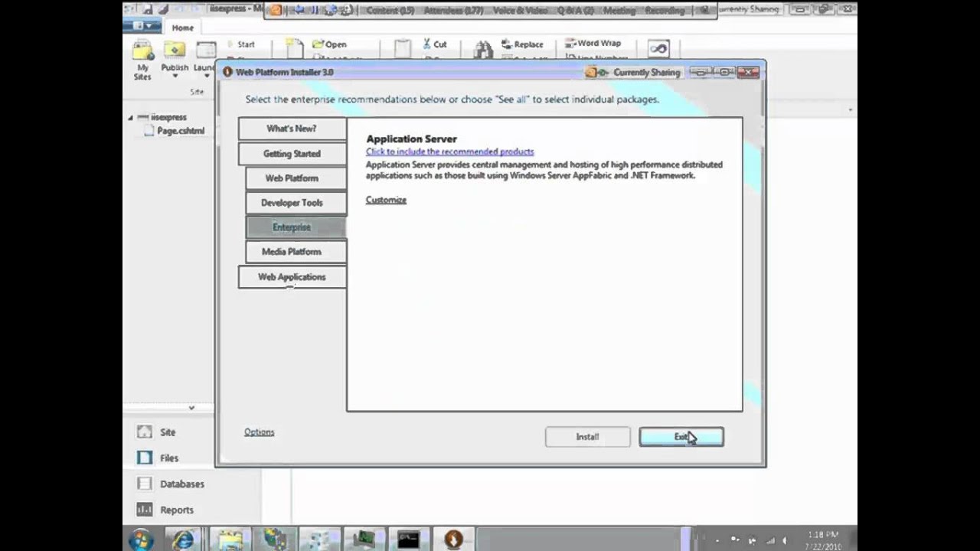
Task: Switch to the Files workspace
Action: (x=158, y=458)
